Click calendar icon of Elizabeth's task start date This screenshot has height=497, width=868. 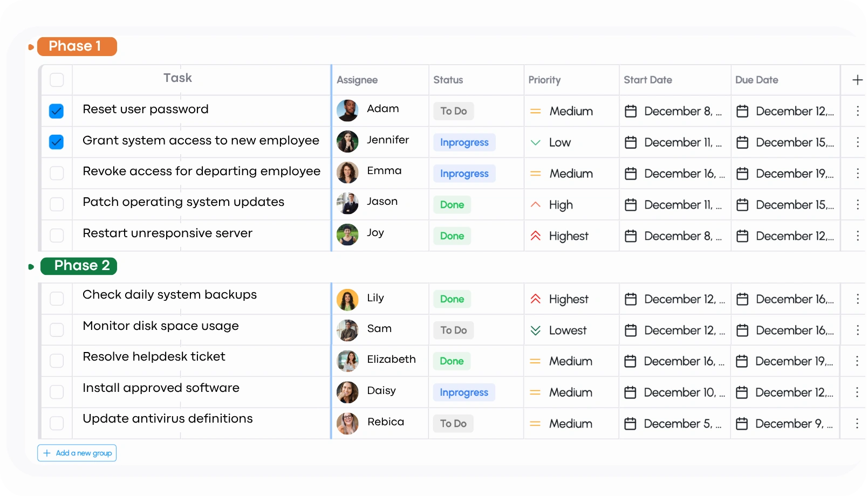[630, 361]
